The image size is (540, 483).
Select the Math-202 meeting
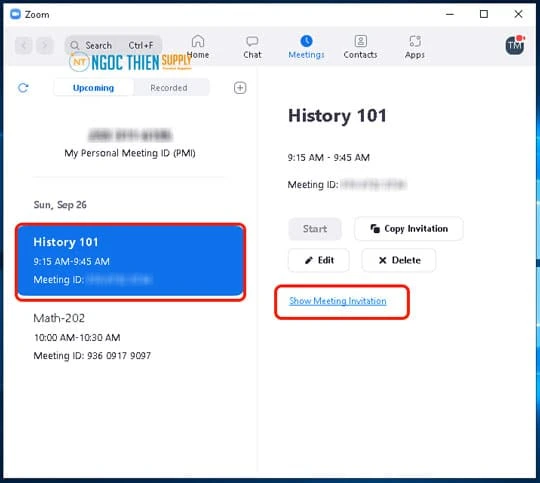click(x=131, y=337)
